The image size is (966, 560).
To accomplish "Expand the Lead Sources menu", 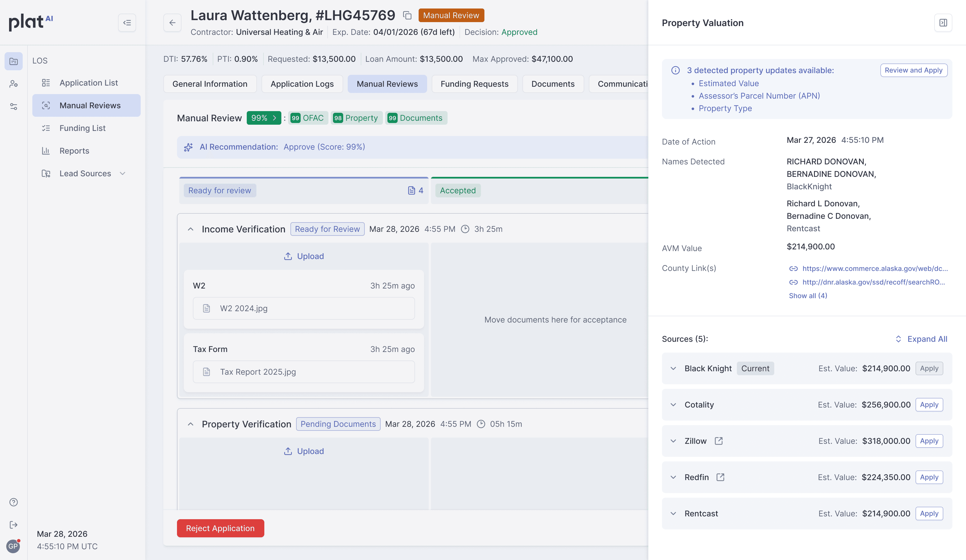I will 86,173.
